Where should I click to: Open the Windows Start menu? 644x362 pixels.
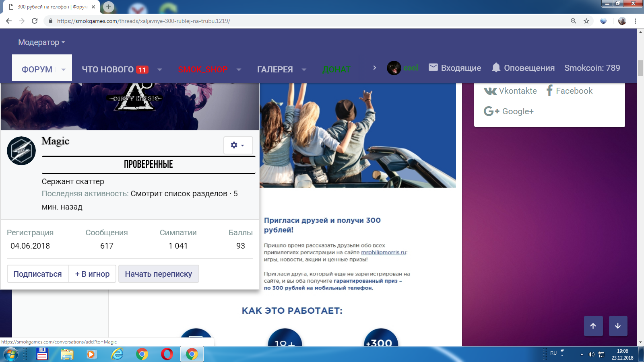point(11,354)
